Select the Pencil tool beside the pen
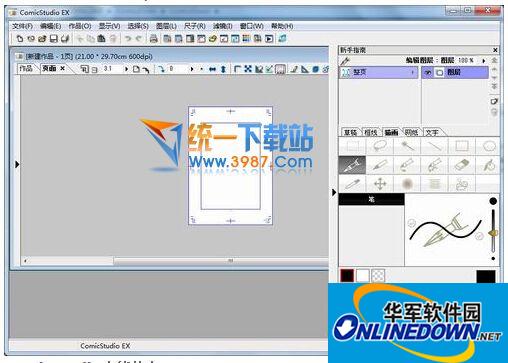 (380, 165)
